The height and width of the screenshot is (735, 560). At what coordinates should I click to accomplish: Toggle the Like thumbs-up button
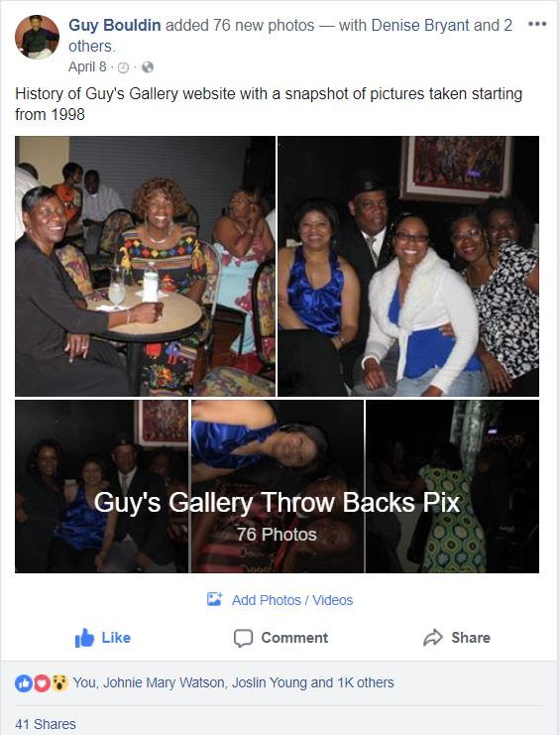point(103,638)
